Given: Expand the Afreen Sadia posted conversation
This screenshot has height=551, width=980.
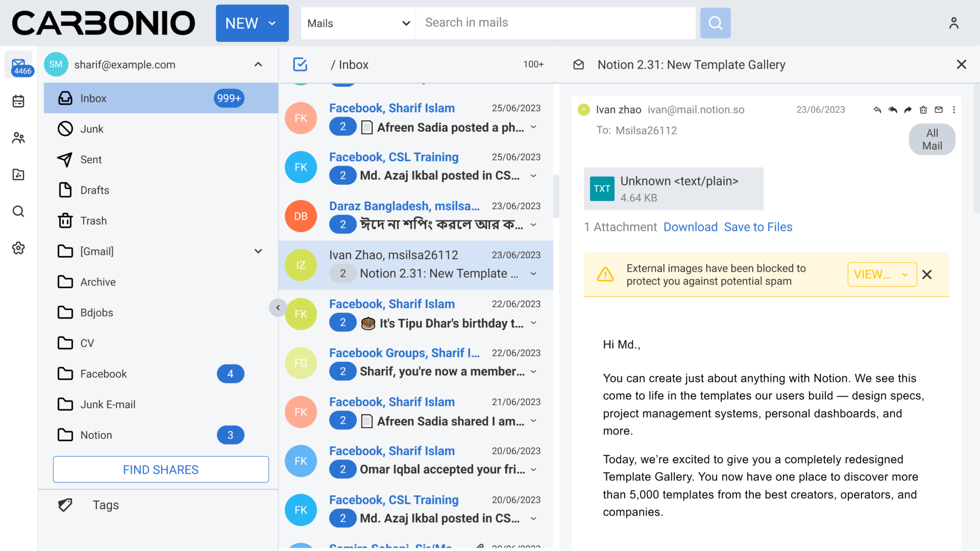Looking at the screenshot, I should pos(533,127).
